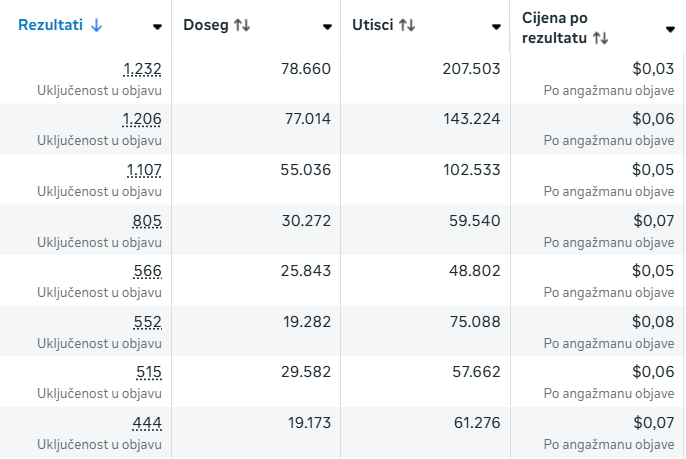Open the 1.232 results link

142,69
